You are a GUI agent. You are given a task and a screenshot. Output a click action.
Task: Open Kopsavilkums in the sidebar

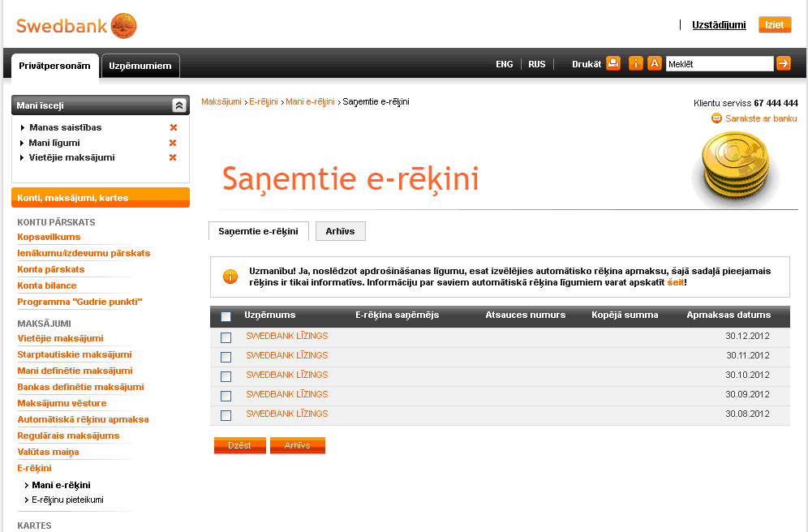[49, 237]
